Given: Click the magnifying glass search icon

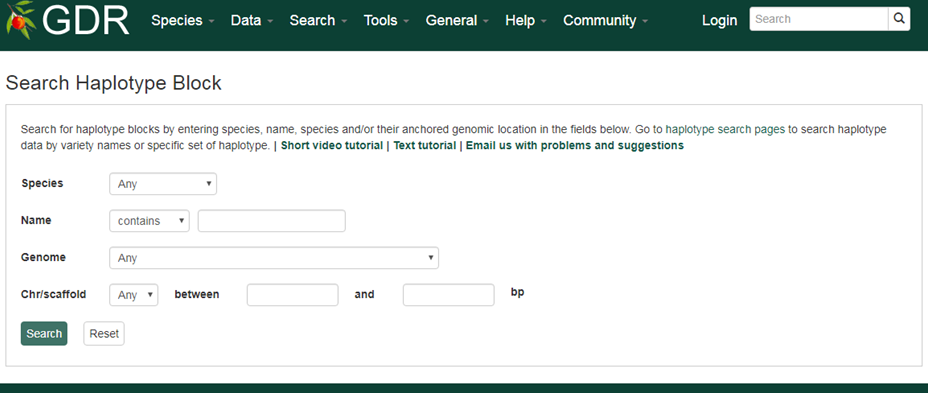Looking at the screenshot, I should coord(898,19).
